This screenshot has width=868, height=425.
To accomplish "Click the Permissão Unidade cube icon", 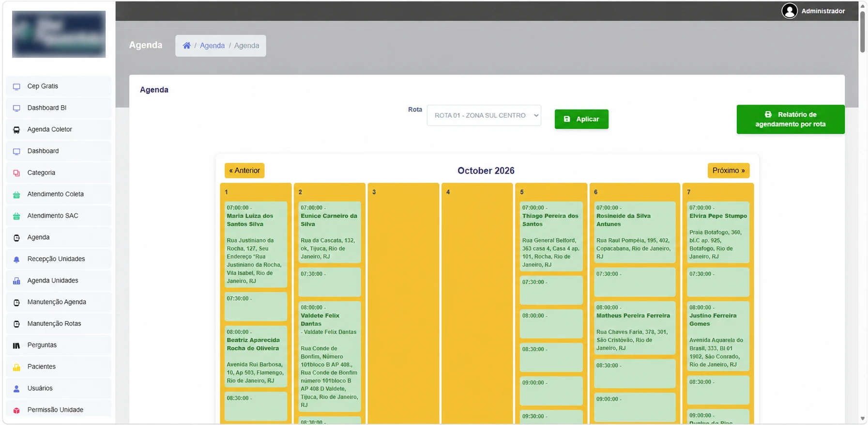I will click(16, 410).
